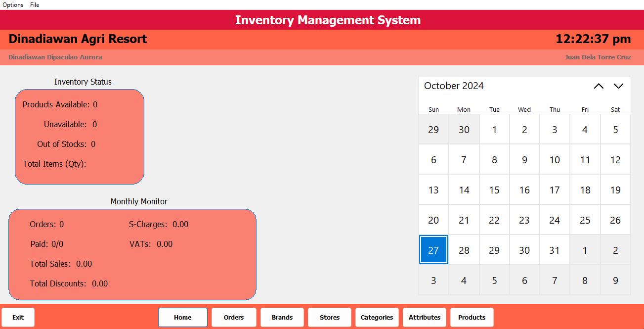Open the Stores section
Viewport: 644px width, 329px height.
pos(329,317)
